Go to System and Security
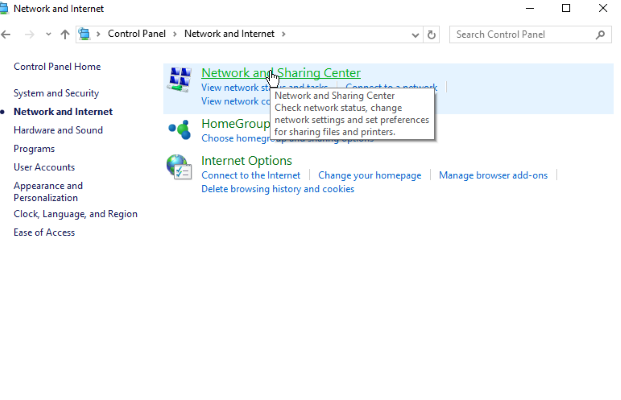 [x=56, y=93]
